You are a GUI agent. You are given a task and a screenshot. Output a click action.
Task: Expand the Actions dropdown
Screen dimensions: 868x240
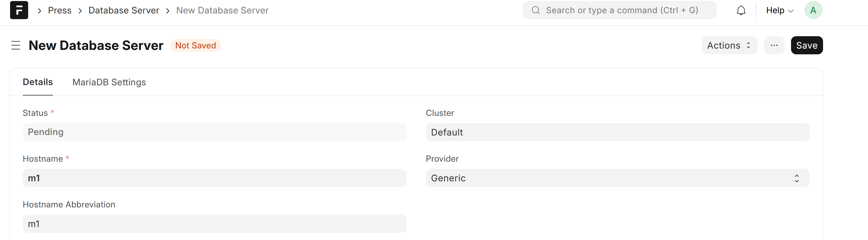(x=729, y=45)
